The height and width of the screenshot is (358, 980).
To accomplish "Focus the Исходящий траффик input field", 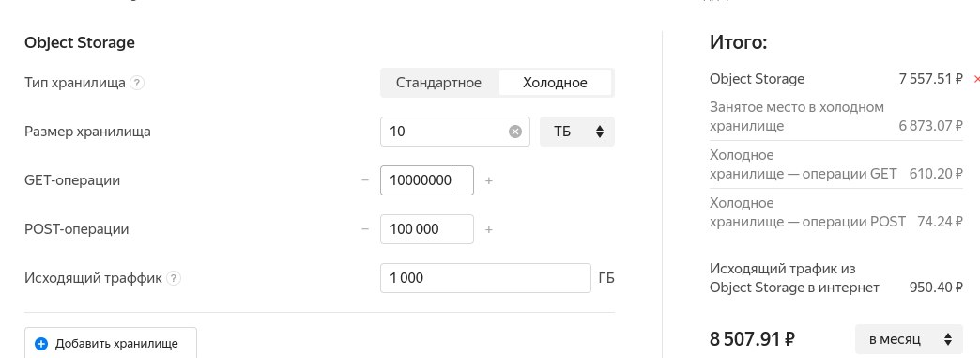I will [485, 278].
